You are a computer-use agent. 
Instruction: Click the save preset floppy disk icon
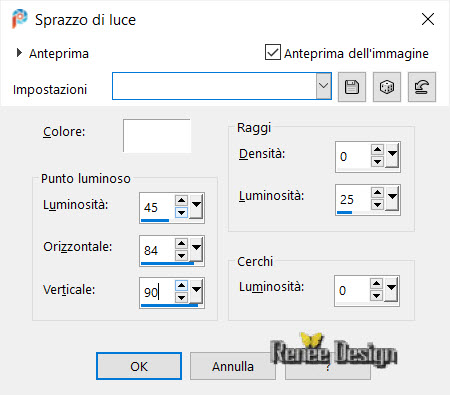point(352,87)
